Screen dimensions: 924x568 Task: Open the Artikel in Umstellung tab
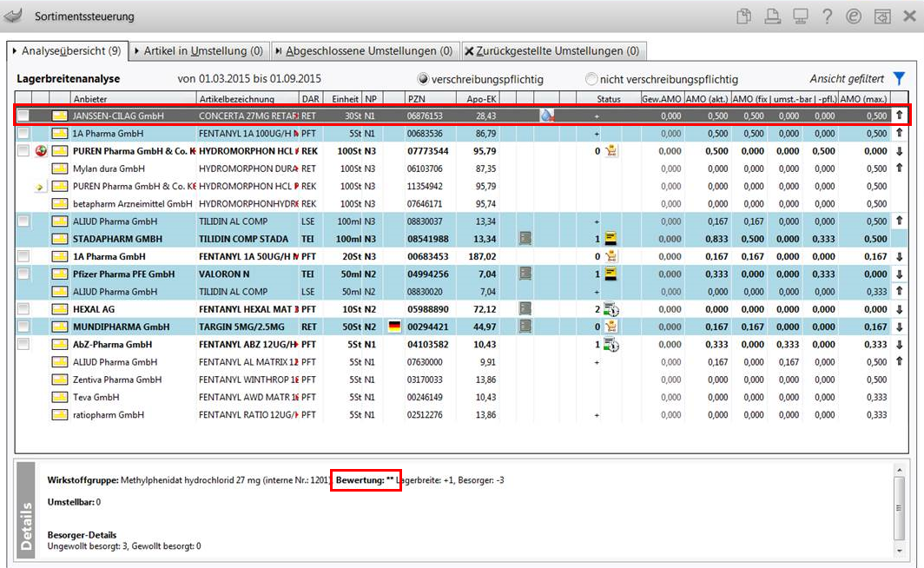click(x=199, y=50)
